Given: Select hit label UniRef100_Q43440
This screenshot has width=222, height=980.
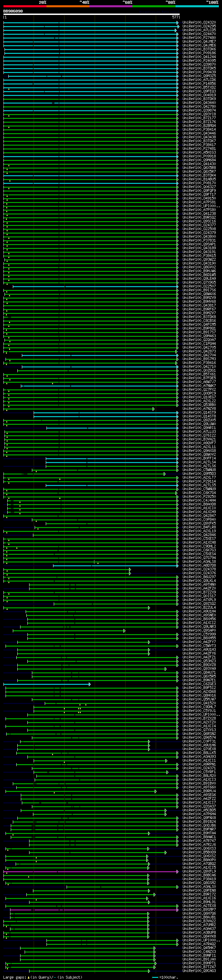Looking at the screenshot, I should 199,103.
